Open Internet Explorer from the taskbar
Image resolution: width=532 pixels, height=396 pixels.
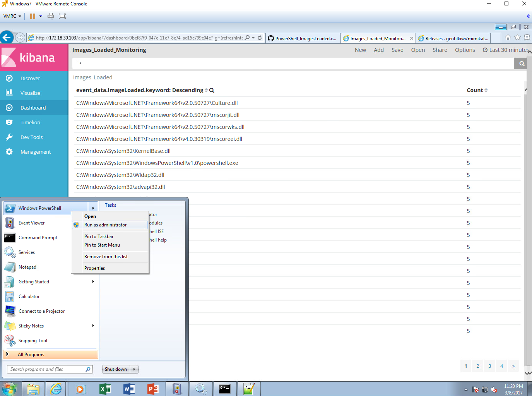pos(56,389)
